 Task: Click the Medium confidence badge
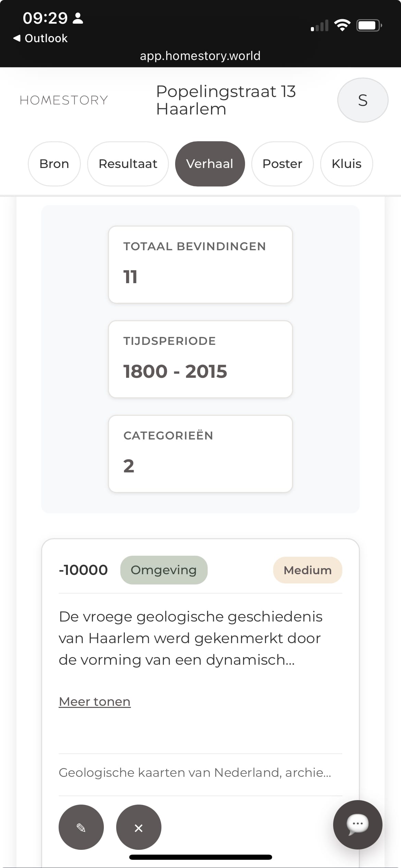(x=307, y=570)
